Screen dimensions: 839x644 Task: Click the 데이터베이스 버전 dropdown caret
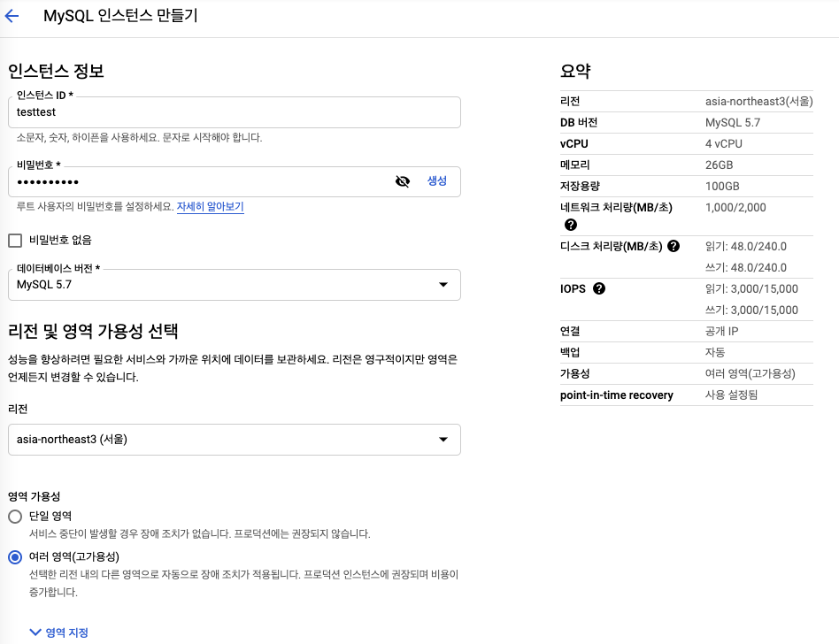pos(443,284)
